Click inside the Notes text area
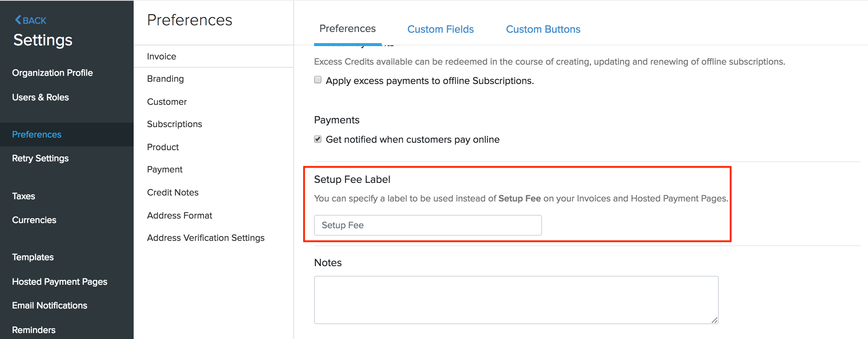Image resolution: width=868 pixels, height=339 pixels. point(516,300)
